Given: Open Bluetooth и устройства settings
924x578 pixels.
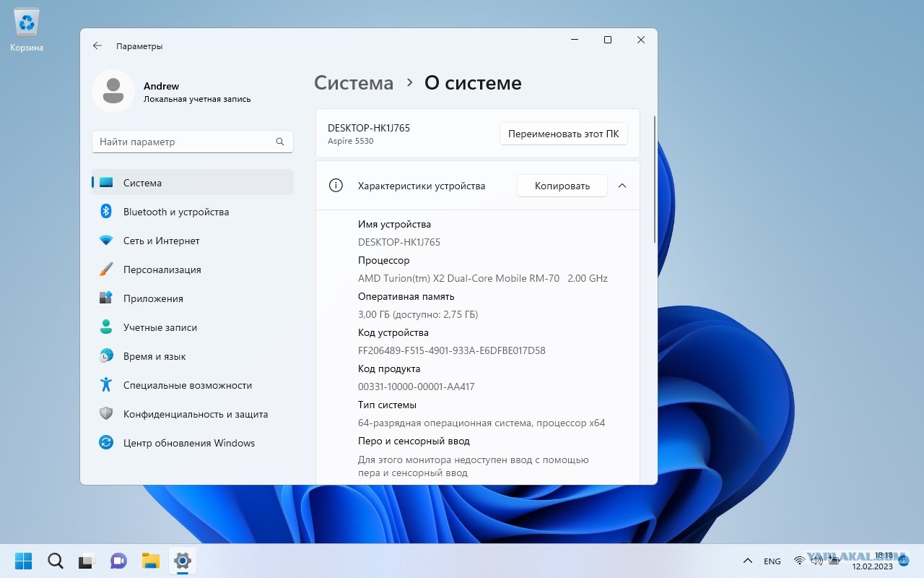Looking at the screenshot, I should [175, 212].
